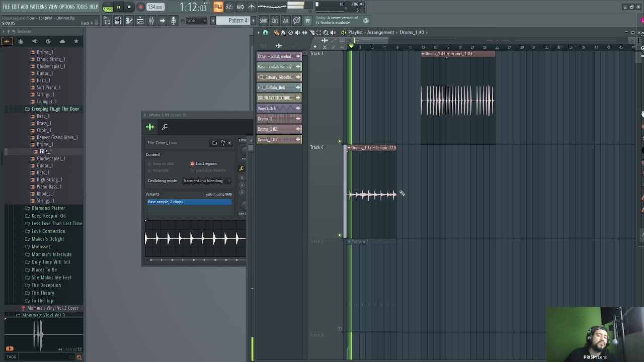
Task: Click the microphone recording icon
Action: coord(173,21)
